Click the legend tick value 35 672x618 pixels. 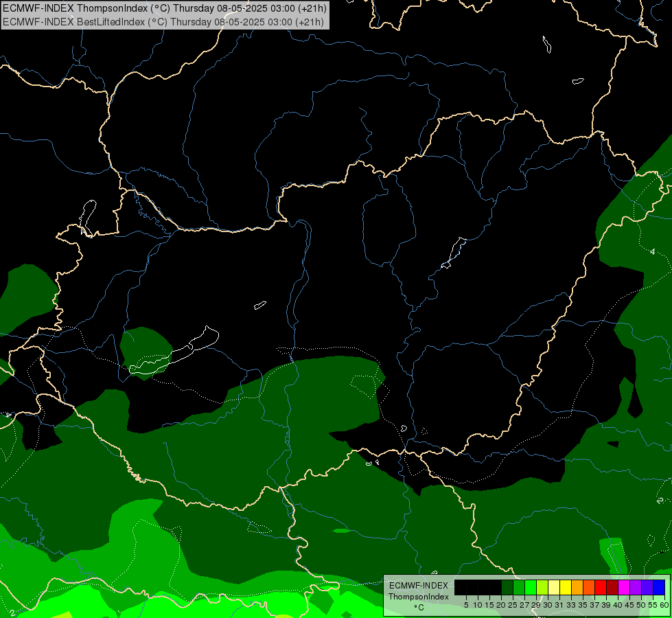583,605
